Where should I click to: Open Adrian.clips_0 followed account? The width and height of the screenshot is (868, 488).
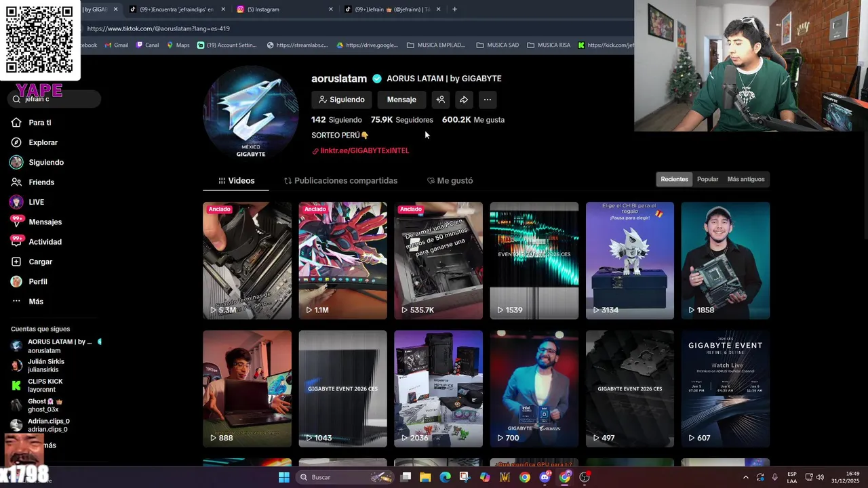coord(41,425)
